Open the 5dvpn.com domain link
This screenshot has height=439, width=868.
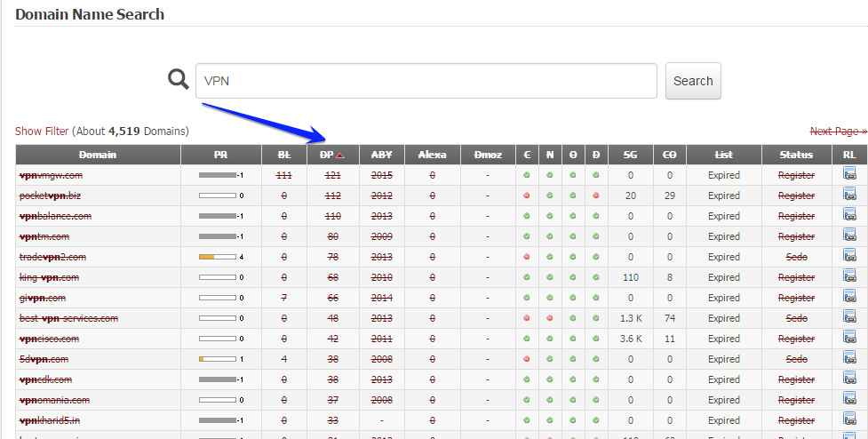[44, 360]
